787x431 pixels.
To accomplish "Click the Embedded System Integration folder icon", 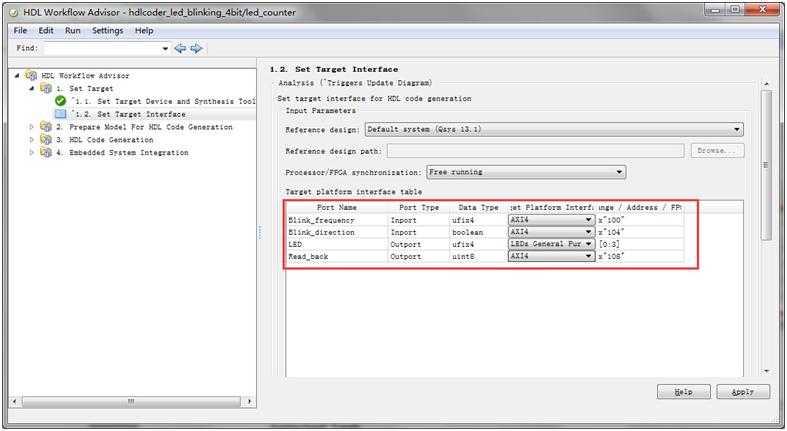I will pos(46,152).
